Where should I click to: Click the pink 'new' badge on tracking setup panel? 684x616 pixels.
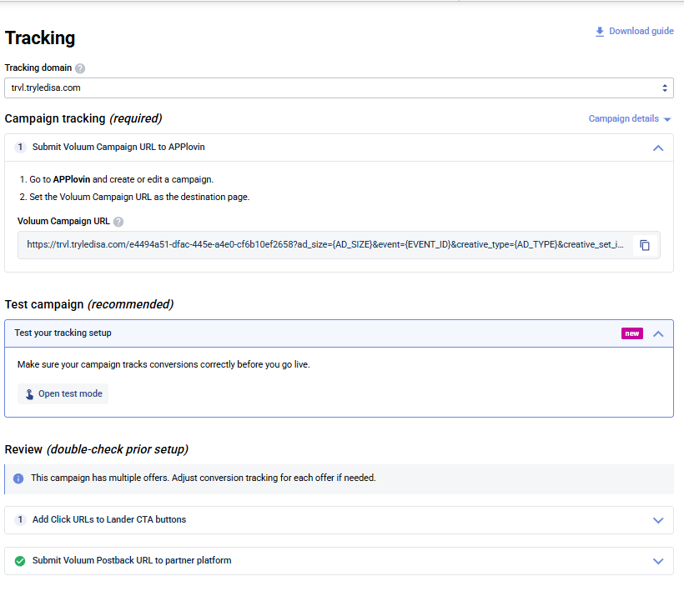click(x=633, y=333)
